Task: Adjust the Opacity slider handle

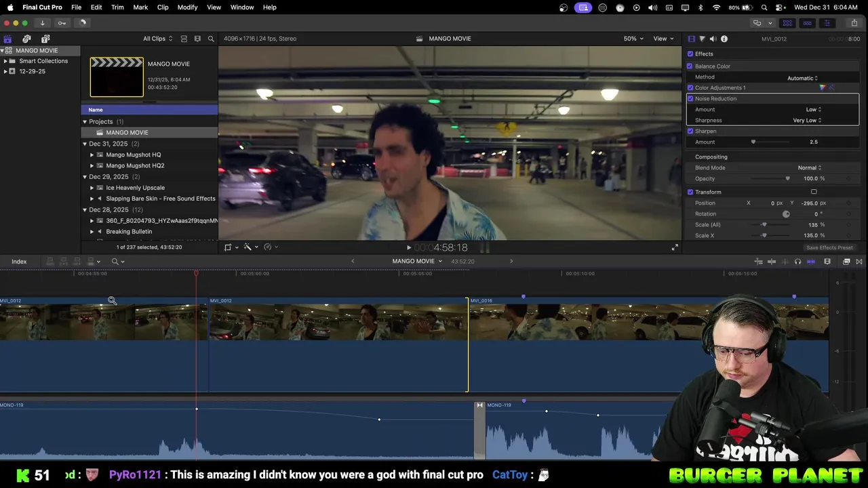Action: point(787,179)
